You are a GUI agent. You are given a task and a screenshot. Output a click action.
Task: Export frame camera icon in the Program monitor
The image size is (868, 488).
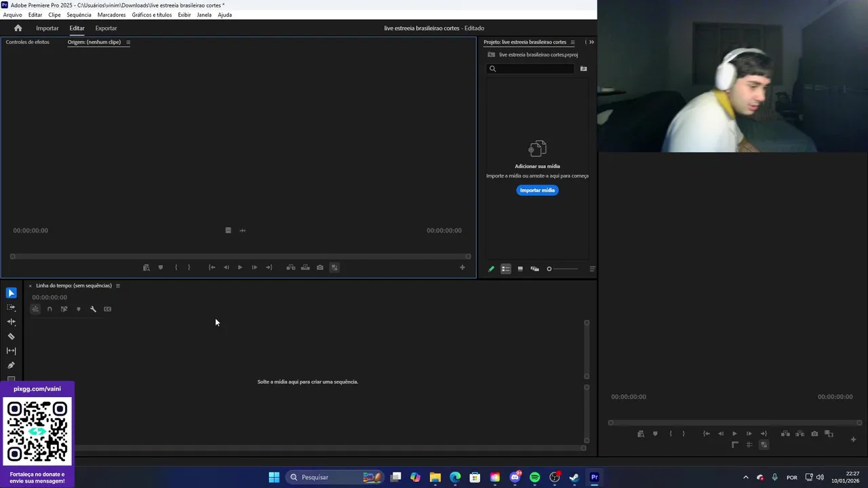[x=814, y=434]
